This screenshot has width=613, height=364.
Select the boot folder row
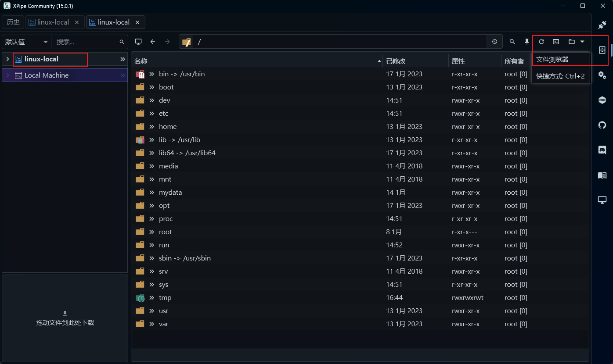360,87
